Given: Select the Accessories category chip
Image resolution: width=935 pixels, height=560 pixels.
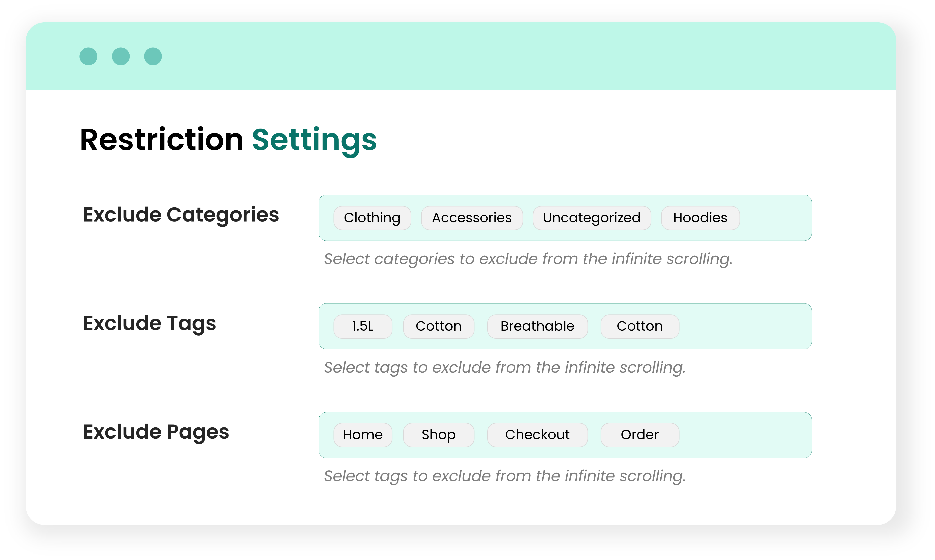Looking at the screenshot, I should click(472, 218).
